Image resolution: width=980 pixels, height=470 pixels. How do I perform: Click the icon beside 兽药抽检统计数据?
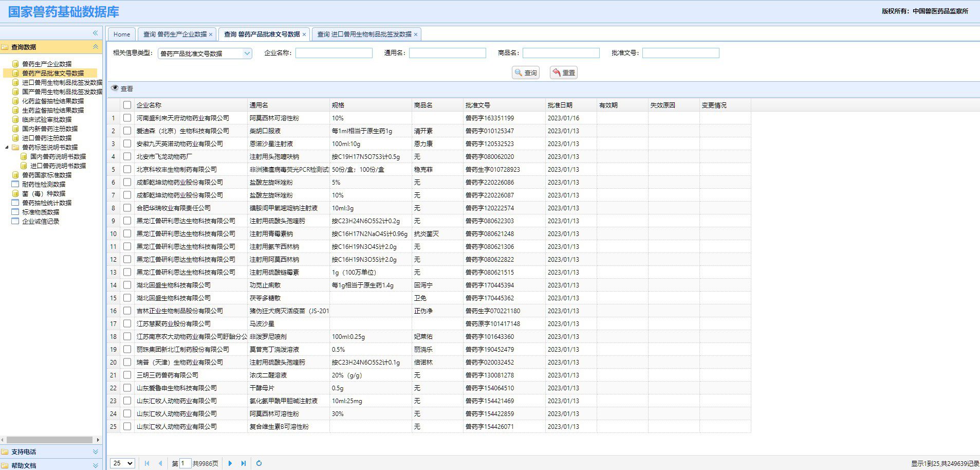pyautogui.click(x=15, y=203)
